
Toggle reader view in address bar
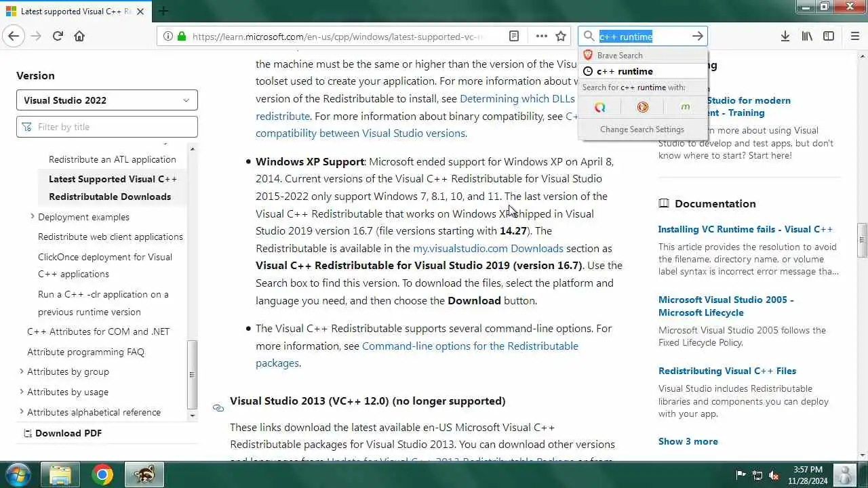pyautogui.click(x=514, y=36)
